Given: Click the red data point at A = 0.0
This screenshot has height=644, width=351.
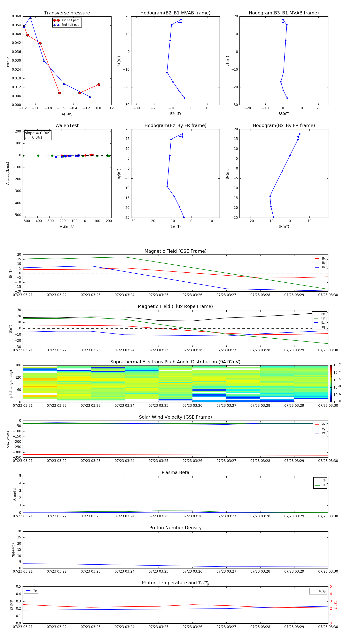Looking at the screenshot, I should click(99, 85).
